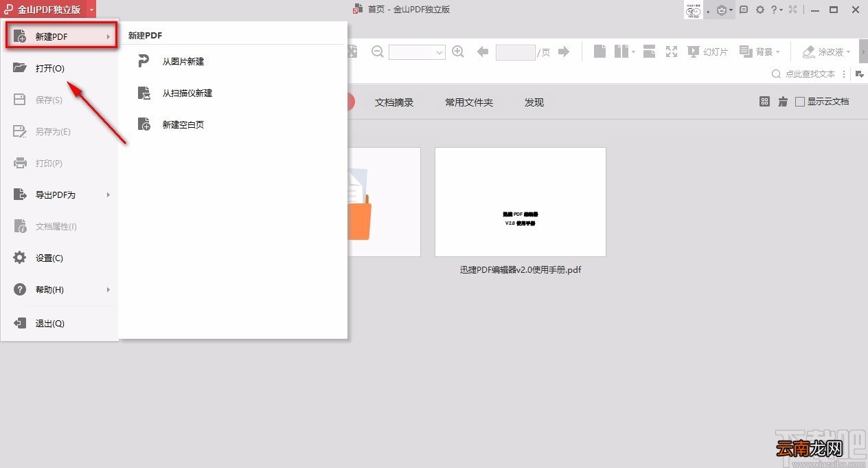Click the zoom in magnifier icon
The image size is (868, 468).
click(458, 52)
